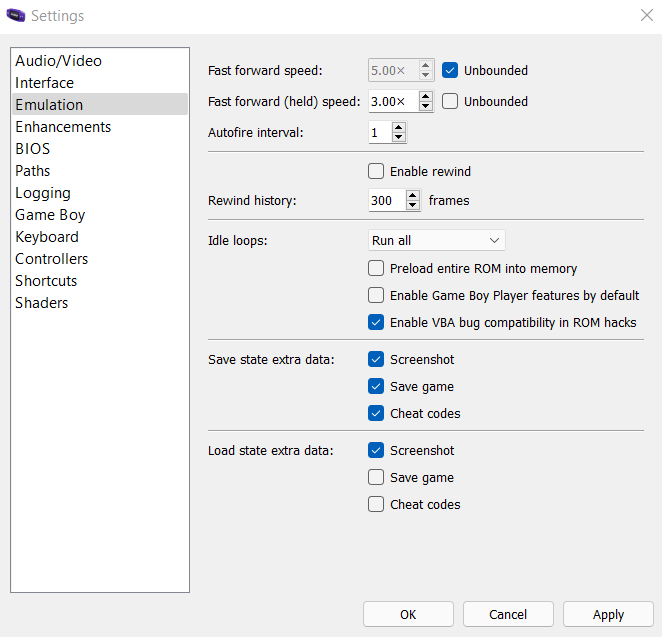Decrease Autofire interval with down arrow
Image resolution: width=662 pixels, height=637 pixels.
[399, 137]
